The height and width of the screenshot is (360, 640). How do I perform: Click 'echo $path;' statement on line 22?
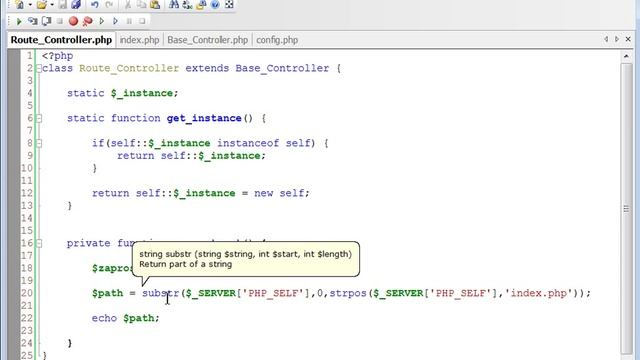126,318
